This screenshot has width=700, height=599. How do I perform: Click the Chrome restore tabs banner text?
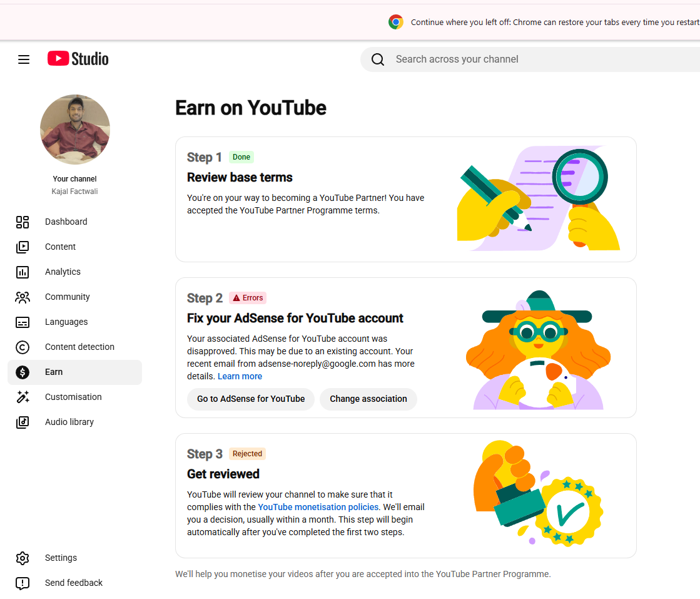tap(555, 23)
